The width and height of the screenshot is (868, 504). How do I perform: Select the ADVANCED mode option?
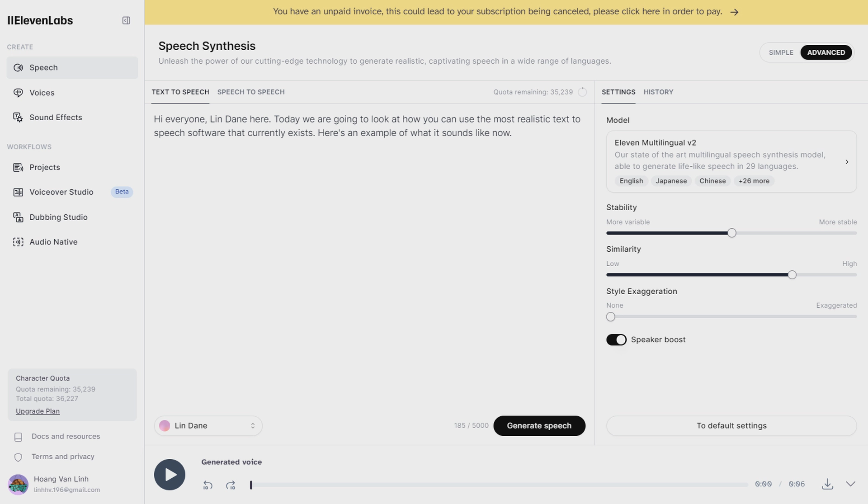pyautogui.click(x=826, y=52)
